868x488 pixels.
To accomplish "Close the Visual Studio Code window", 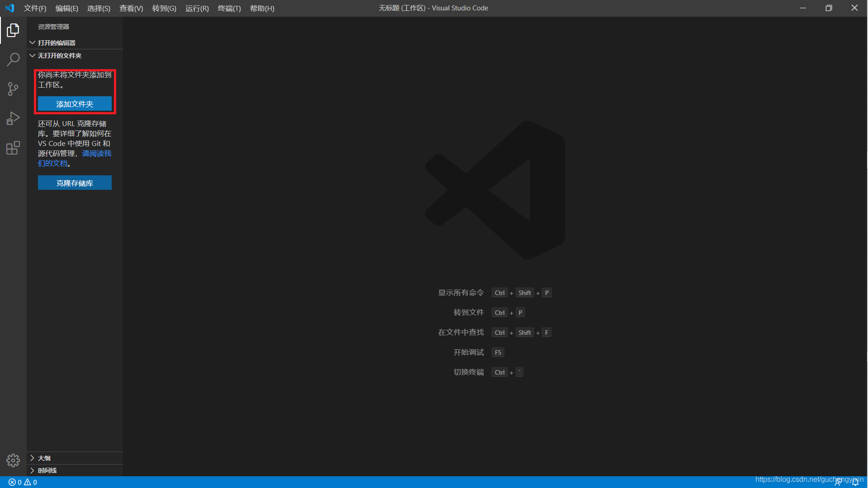I will point(854,8).
